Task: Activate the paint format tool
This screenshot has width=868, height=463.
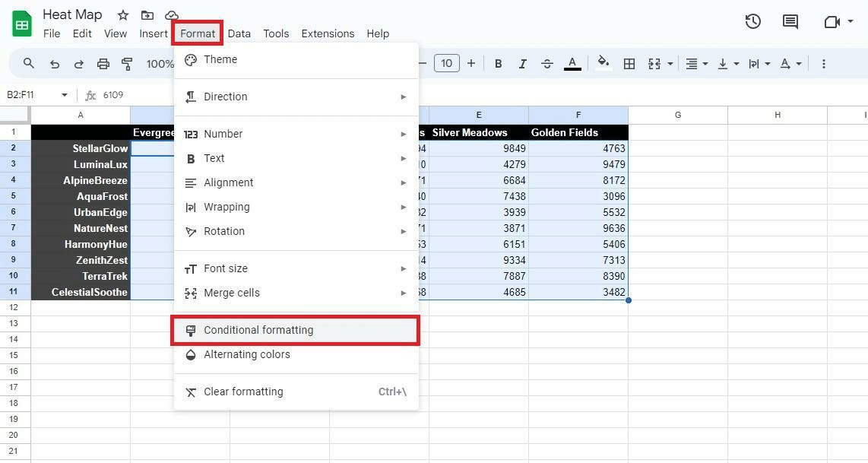Action: click(128, 64)
